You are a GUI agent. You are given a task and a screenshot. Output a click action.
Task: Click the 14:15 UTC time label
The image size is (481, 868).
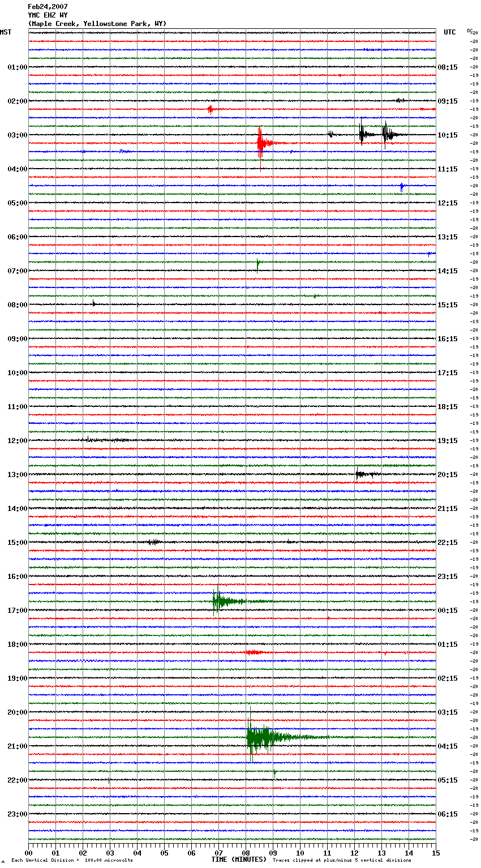click(448, 270)
